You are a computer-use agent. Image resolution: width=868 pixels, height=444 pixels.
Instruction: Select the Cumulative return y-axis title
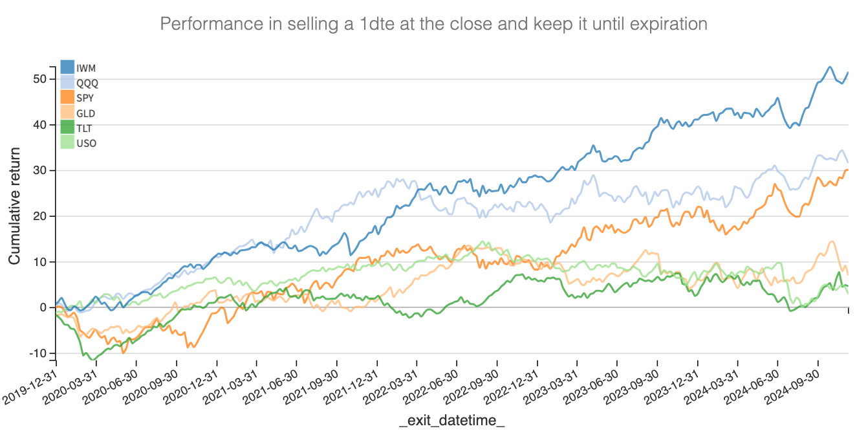pyautogui.click(x=14, y=206)
